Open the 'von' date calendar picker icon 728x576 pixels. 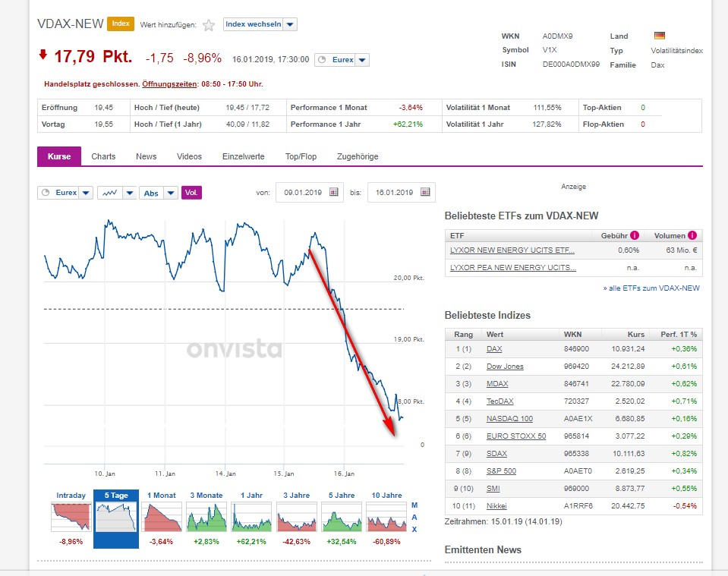coord(333,193)
